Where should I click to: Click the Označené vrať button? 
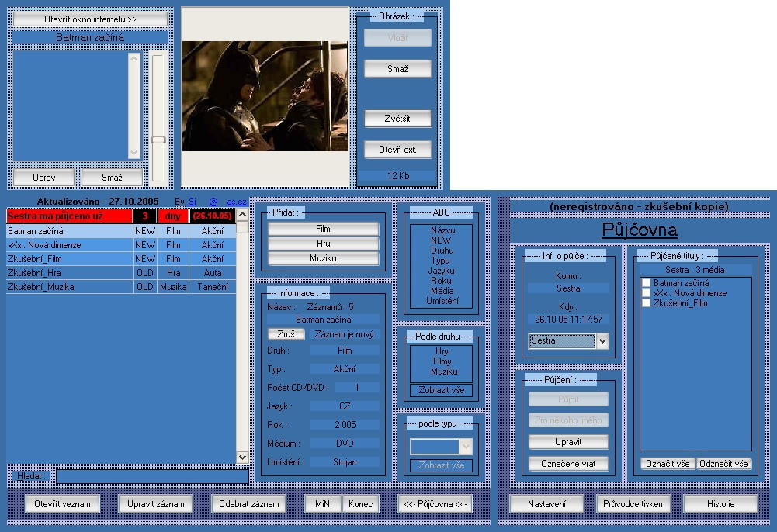pos(568,464)
